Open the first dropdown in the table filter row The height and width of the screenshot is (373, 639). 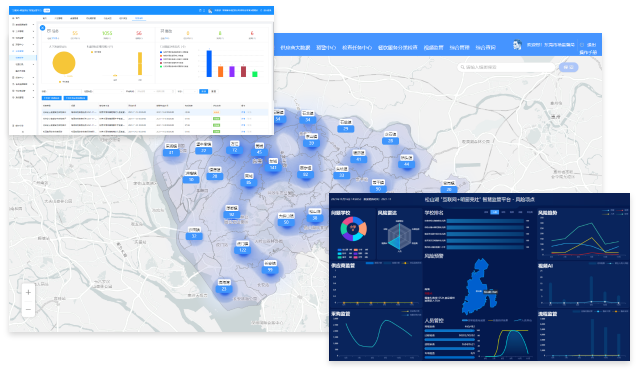pos(108,91)
